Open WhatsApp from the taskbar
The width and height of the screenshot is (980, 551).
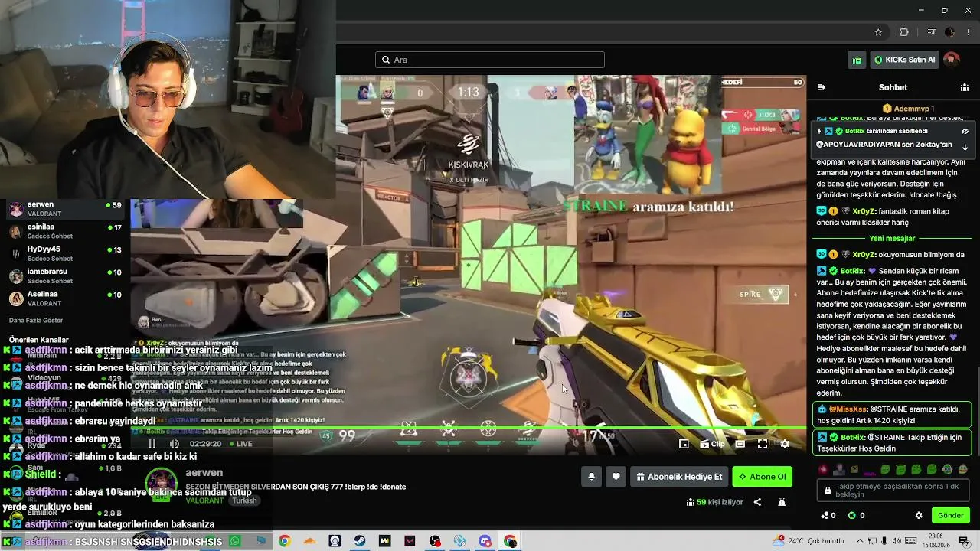coord(235,541)
